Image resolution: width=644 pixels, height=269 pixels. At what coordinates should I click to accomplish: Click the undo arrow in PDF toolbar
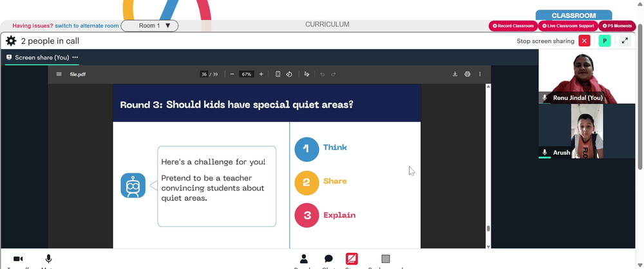point(323,74)
